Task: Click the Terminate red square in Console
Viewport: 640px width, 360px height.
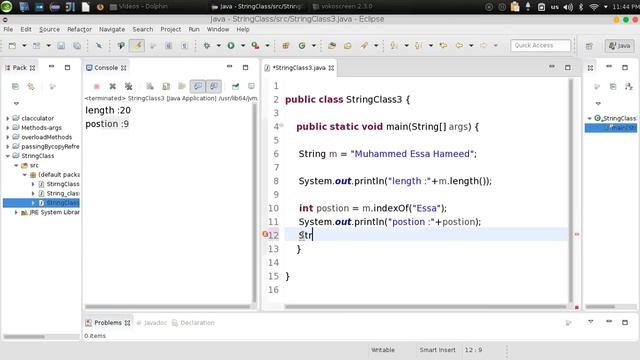Action: click(x=97, y=86)
